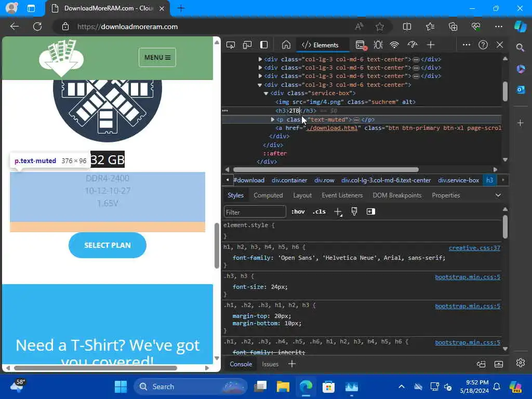Toggle device emulation mode icon
This screenshot has width=532, height=399.
[247, 45]
